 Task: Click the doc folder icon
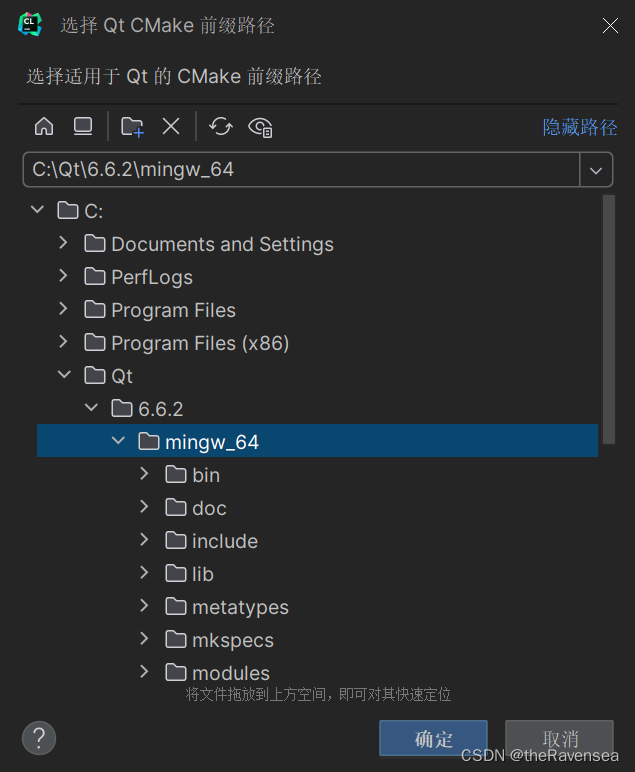(176, 508)
